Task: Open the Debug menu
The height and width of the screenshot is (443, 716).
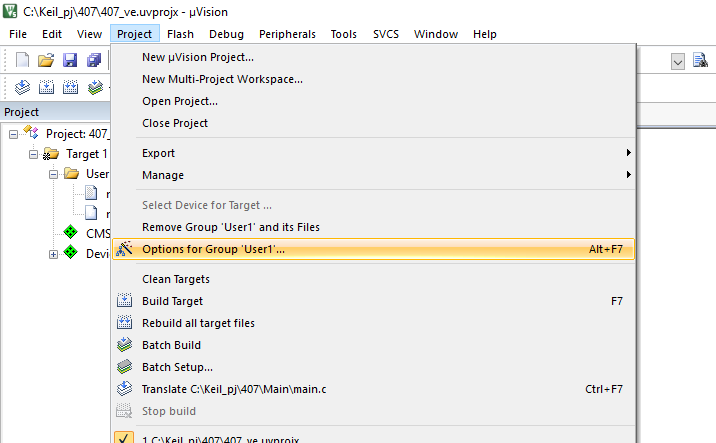Action: pyautogui.click(x=226, y=34)
